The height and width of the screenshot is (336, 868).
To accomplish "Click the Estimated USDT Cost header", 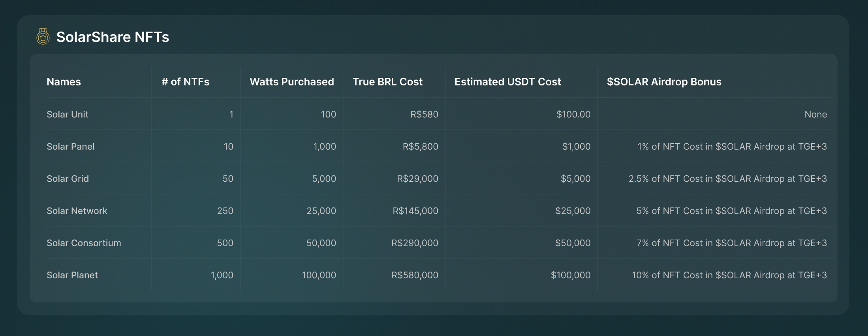I will click(507, 82).
